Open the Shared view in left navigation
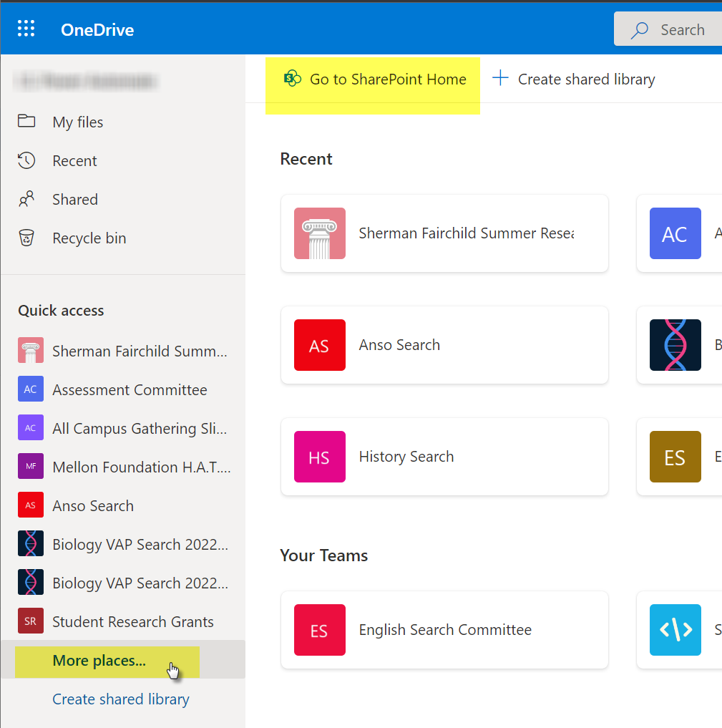Image resolution: width=722 pixels, height=728 pixels. pyautogui.click(x=123, y=199)
